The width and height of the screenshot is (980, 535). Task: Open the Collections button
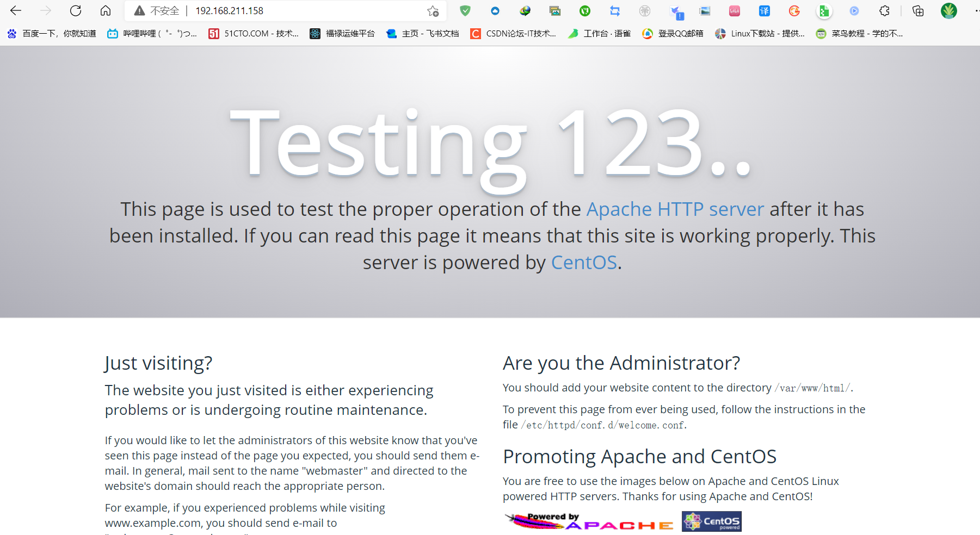pos(918,10)
